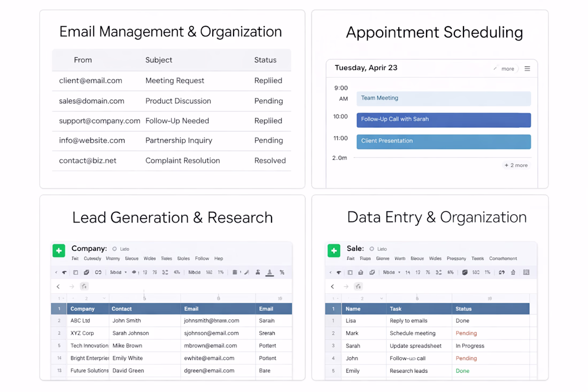Open the font dropdown in Sale toolbar

[x=391, y=272]
